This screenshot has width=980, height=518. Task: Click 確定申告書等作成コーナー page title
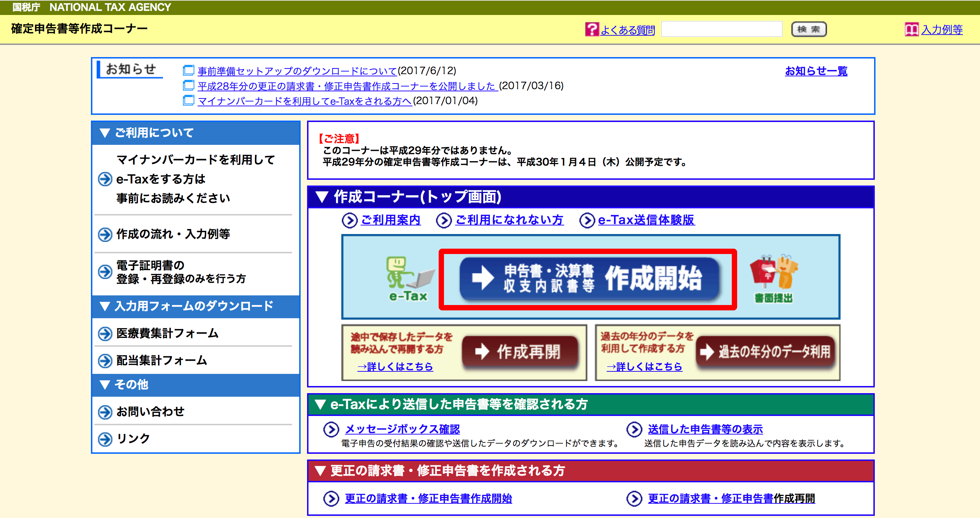[x=79, y=29]
